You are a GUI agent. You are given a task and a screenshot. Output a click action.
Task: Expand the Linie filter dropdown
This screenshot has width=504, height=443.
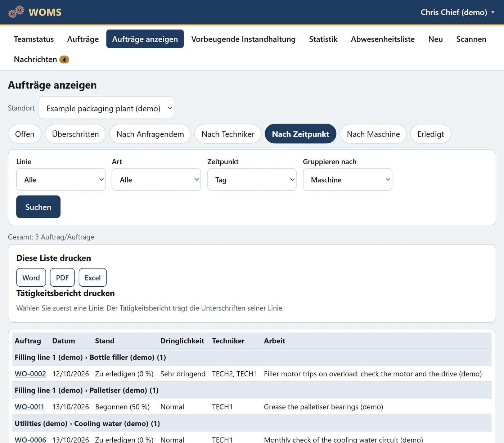tap(61, 179)
